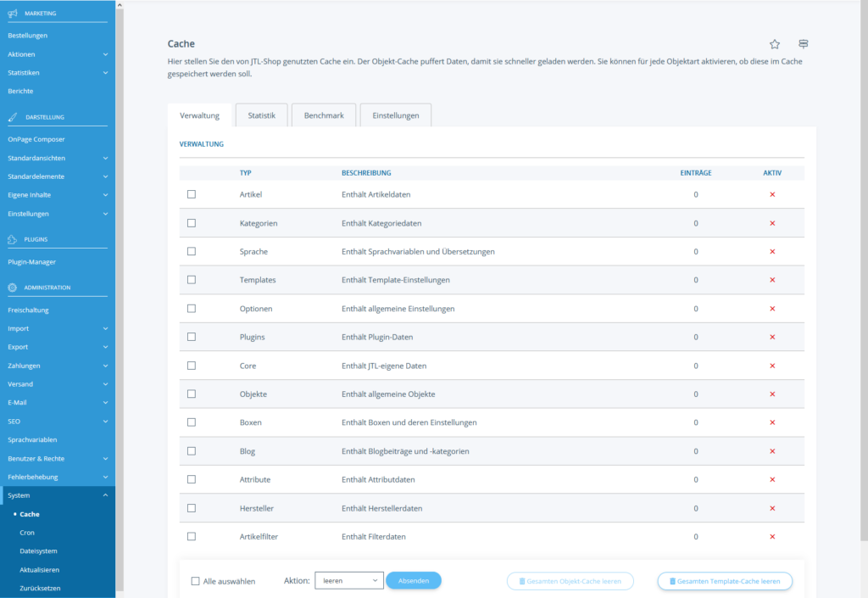Click the red X in the Artikel row
Screen dimensions: 868x598
[772, 195]
